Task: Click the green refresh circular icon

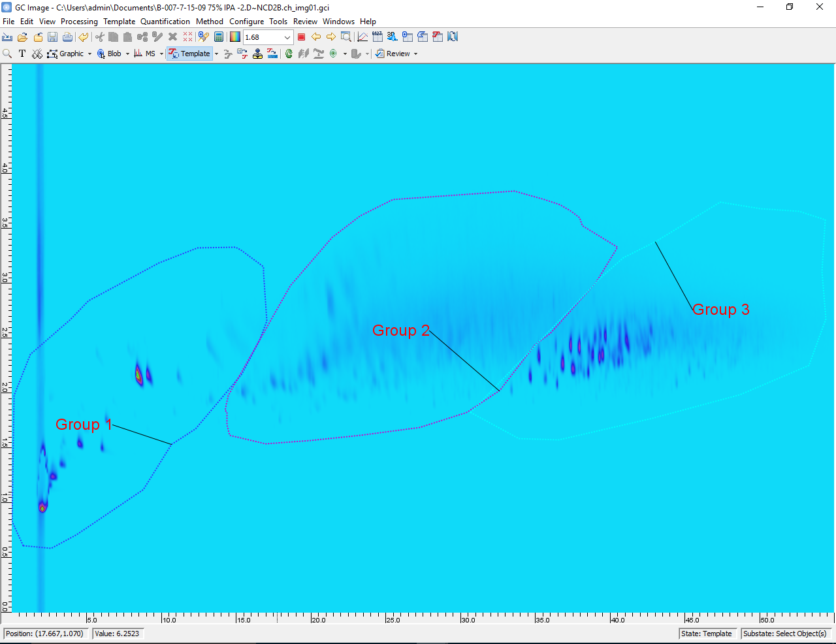Action: 289,54
